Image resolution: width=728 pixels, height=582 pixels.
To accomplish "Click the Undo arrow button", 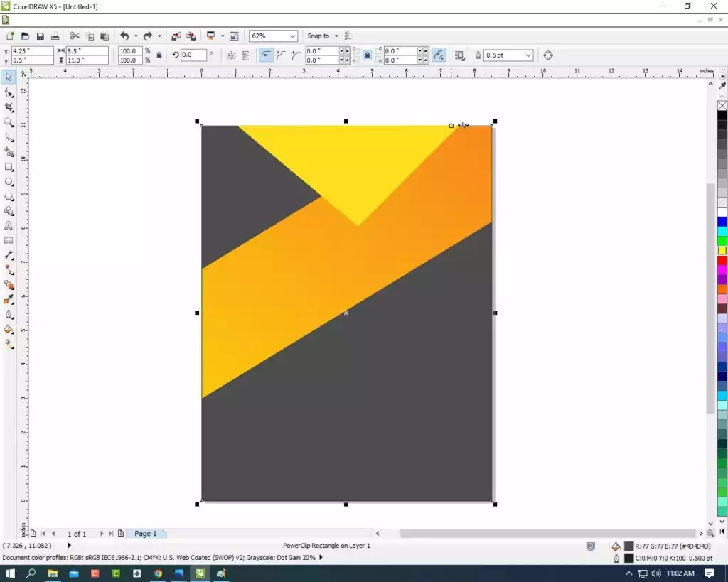I will (x=124, y=36).
